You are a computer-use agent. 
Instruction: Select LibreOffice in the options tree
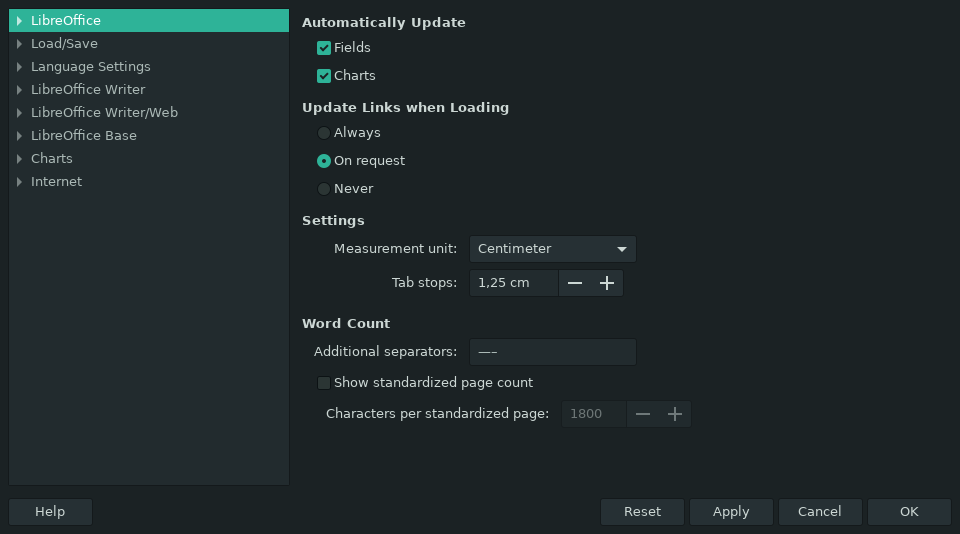[x=149, y=20]
